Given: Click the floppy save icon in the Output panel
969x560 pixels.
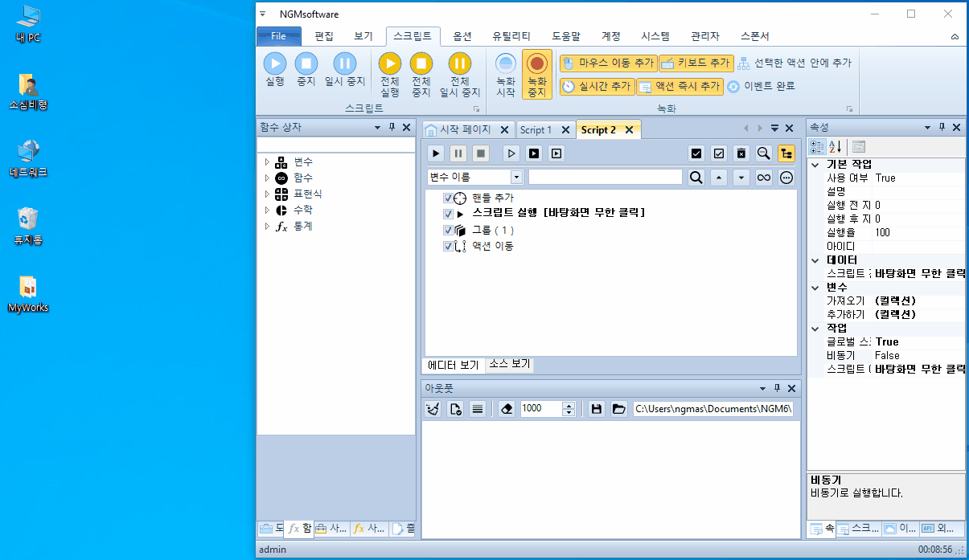Looking at the screenshot, I should [597, 408].
